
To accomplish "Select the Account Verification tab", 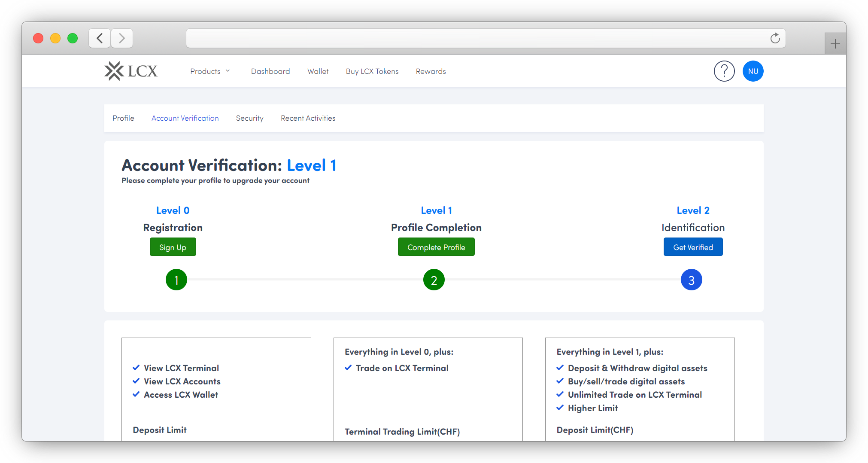I will (185, 118).
